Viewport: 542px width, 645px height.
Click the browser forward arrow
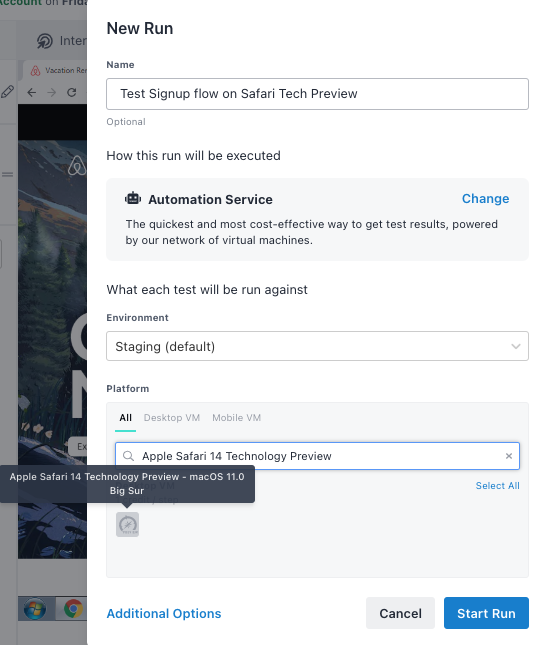pyautogui.click(x=51, y=92)
